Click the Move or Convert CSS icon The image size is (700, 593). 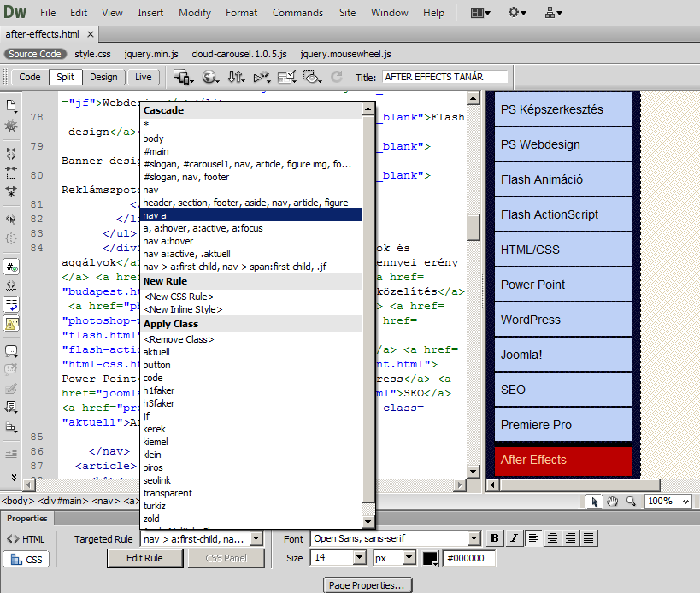pyautogui.click(x=11, y=426)
